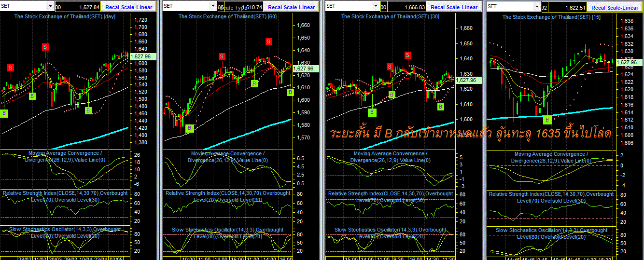This screenshot has height=260, width=644.
Task: Select the middle green B marker in the day chart
Action: point(32,96)
